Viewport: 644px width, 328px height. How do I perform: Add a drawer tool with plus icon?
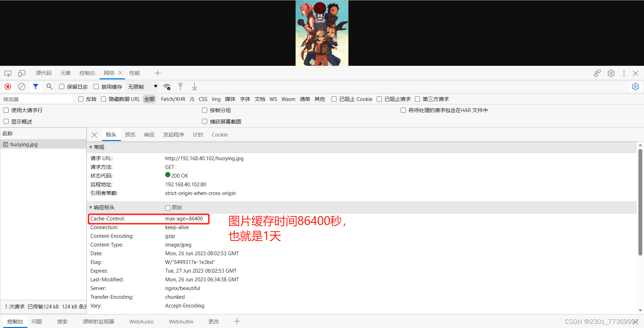237,321
